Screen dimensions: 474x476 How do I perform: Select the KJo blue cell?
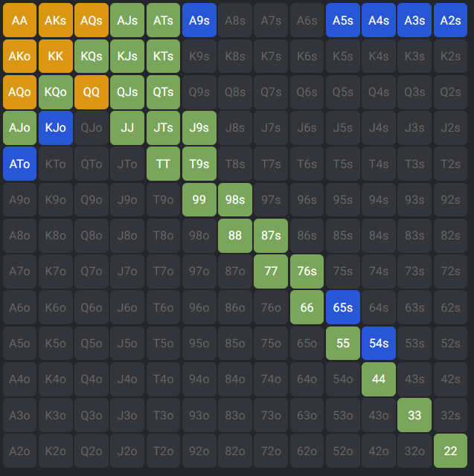click(x=55, y=128)
